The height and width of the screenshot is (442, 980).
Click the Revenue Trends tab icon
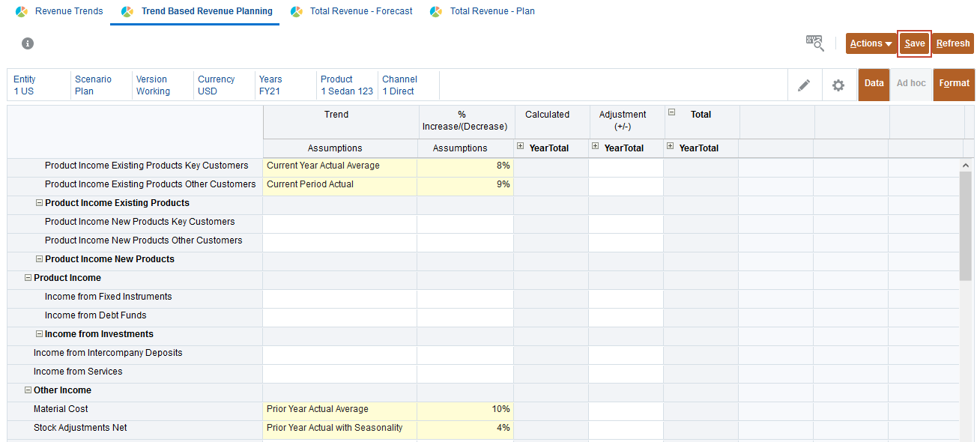click(22, 12)
